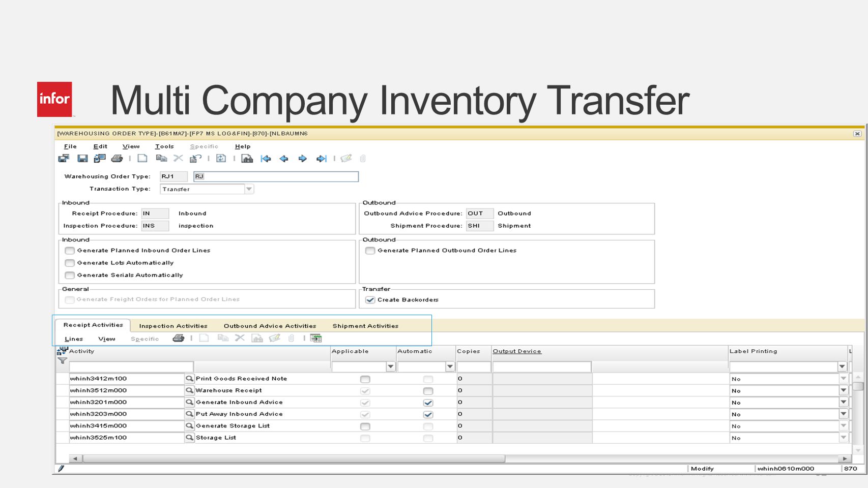This screenshot has height=488, width=868.
Task: Open the View menu in activities toolbar
Action: click(x=107, y=339)
